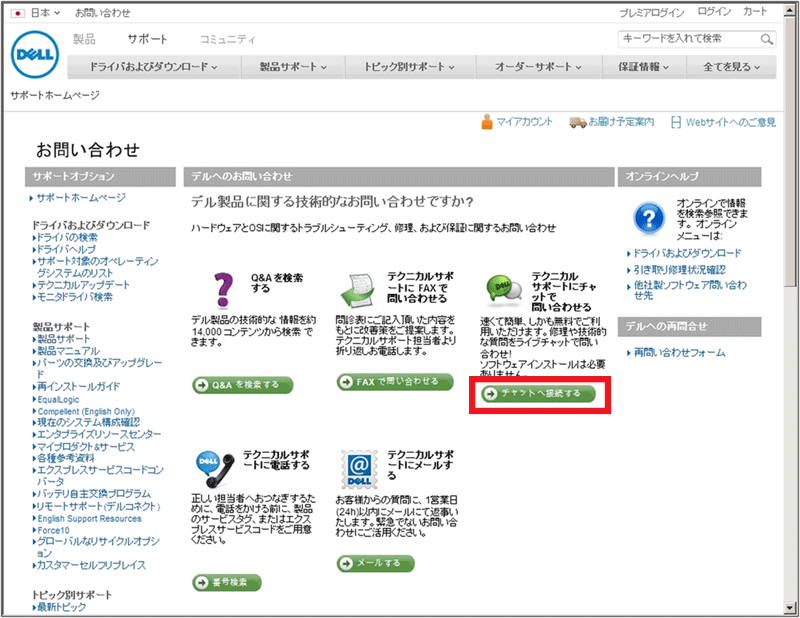
Task: Click the Q&Aを検索する button
Action: click(x=242, y=384)
